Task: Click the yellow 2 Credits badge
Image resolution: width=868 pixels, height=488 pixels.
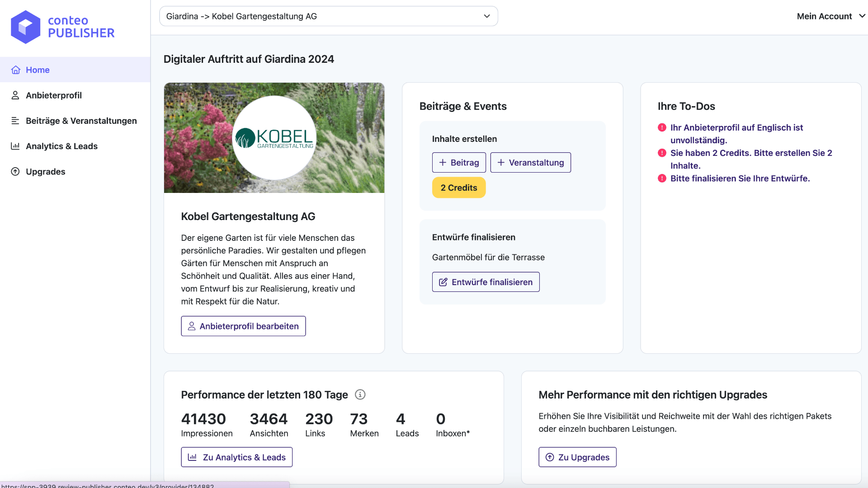Action: (x=459, y=188)
